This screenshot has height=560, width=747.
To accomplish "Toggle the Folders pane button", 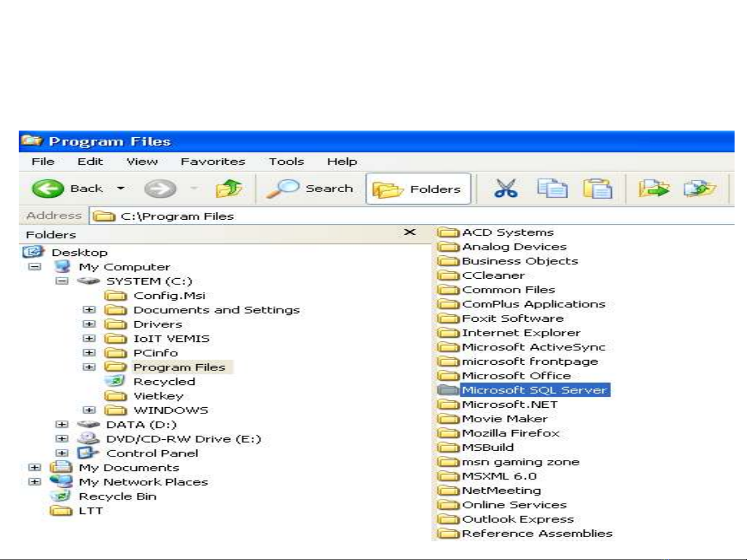I will coord(418,189).
